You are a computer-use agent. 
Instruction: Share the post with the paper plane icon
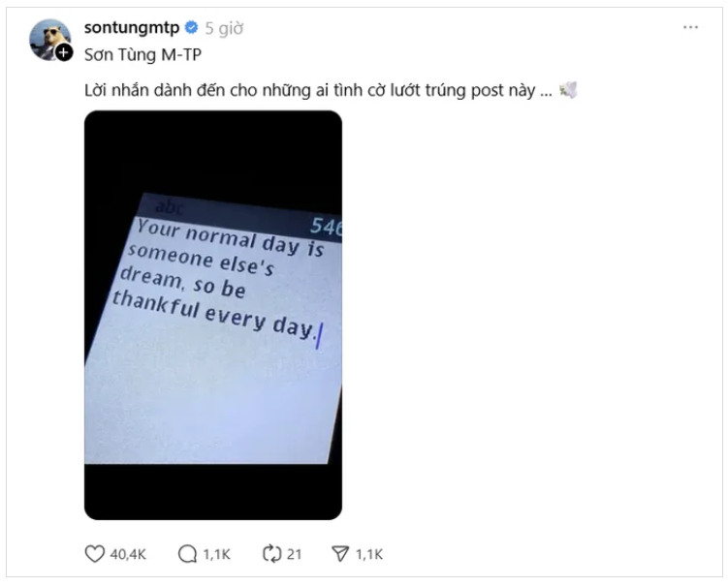click(x=340, y=553)
